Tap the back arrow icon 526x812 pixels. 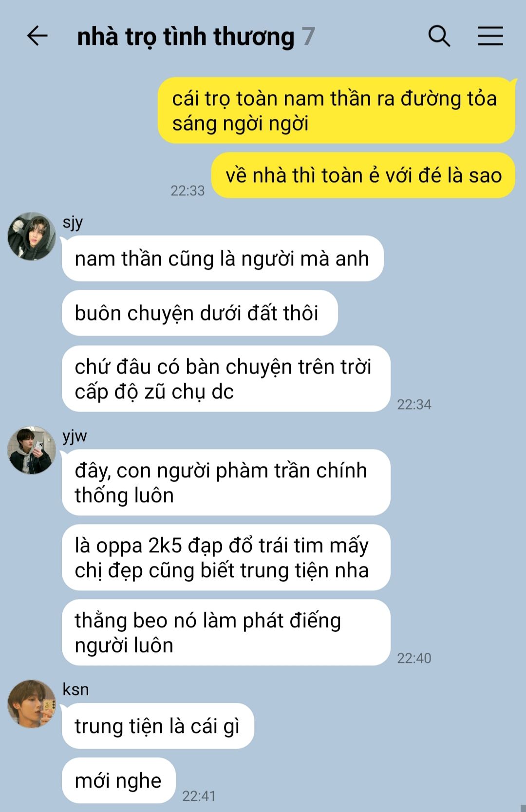pos(37,36)
